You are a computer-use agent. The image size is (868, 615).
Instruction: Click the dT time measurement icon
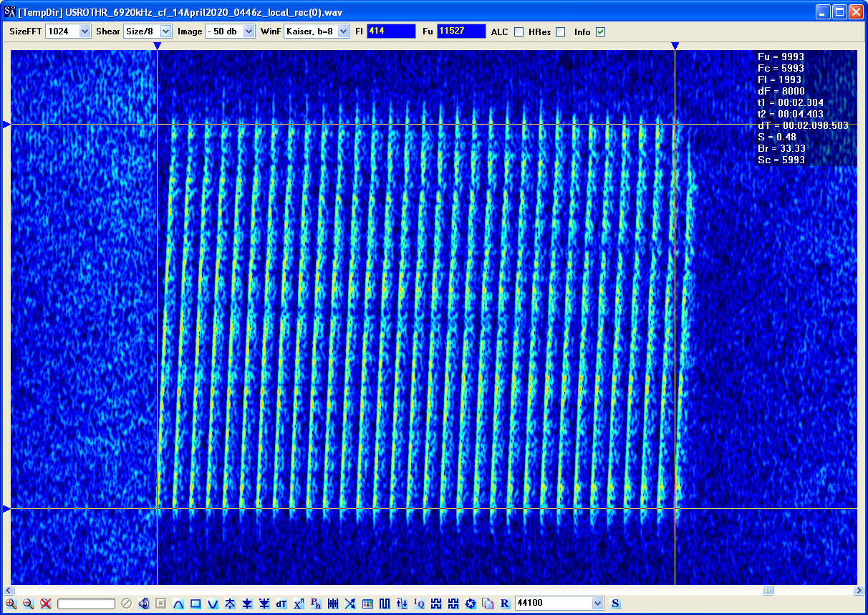pyautogui.click(x=281, y=604)
